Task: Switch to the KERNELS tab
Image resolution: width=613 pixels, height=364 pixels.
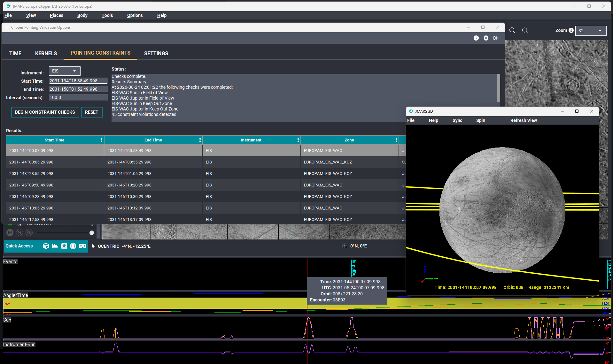Action: pos(46,53)
